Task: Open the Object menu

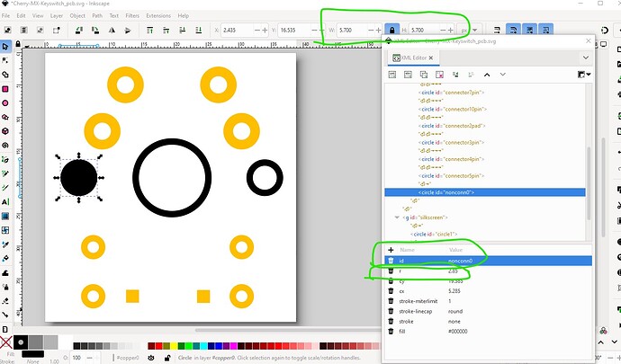Action: (x=77, y=16)
